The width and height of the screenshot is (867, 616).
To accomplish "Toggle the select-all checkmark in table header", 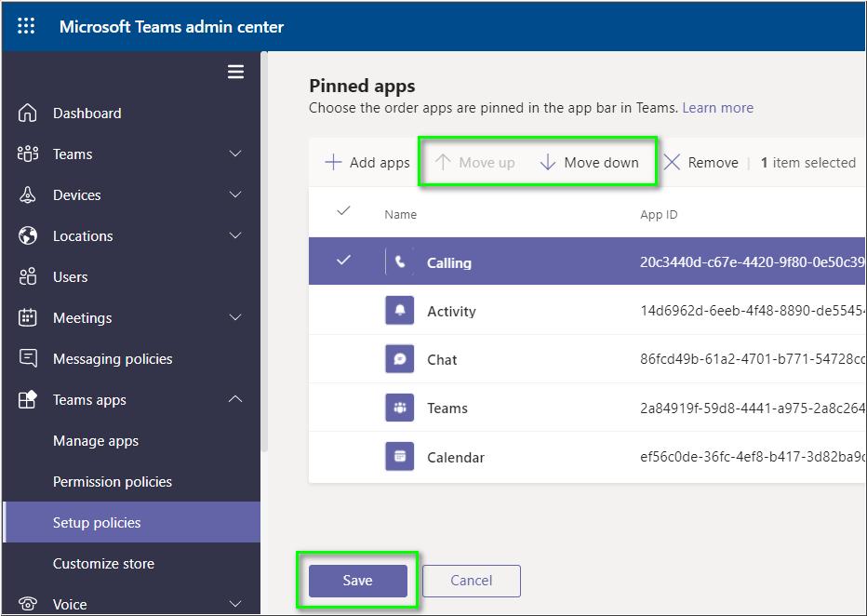I will [x=343, y=210].
